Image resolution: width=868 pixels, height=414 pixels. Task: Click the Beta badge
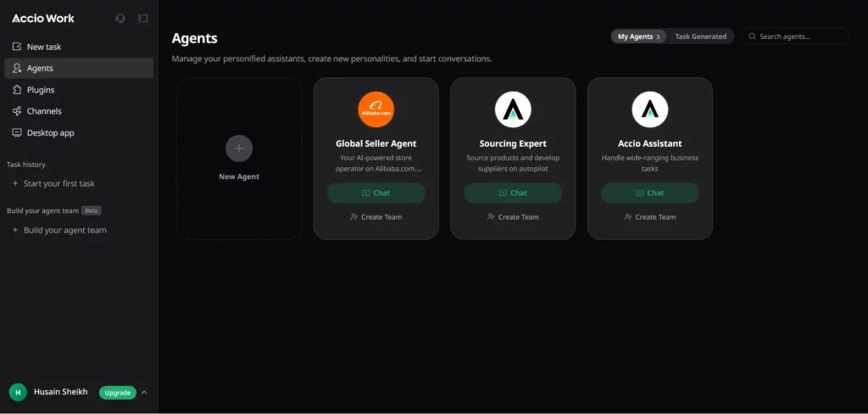92,210
